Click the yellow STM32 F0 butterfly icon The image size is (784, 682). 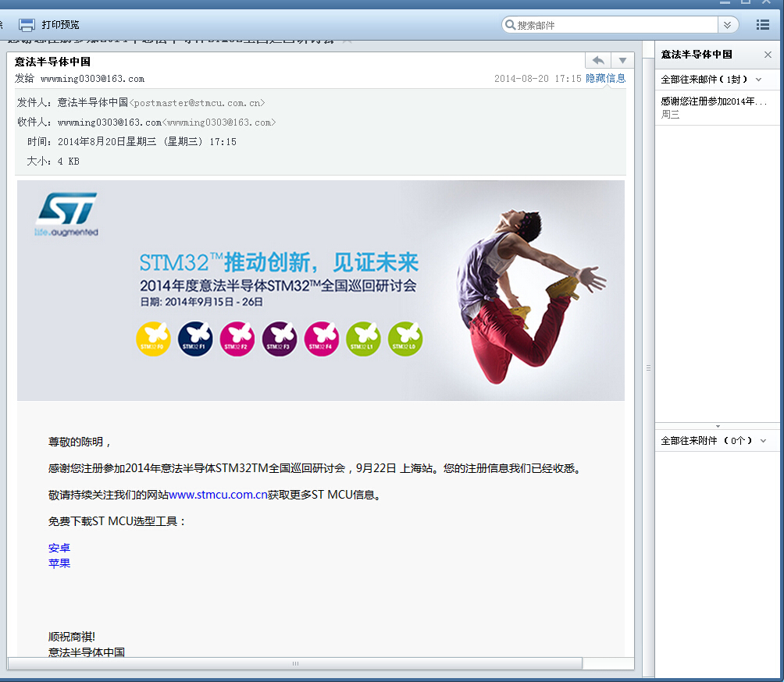[x=153, y=339]
